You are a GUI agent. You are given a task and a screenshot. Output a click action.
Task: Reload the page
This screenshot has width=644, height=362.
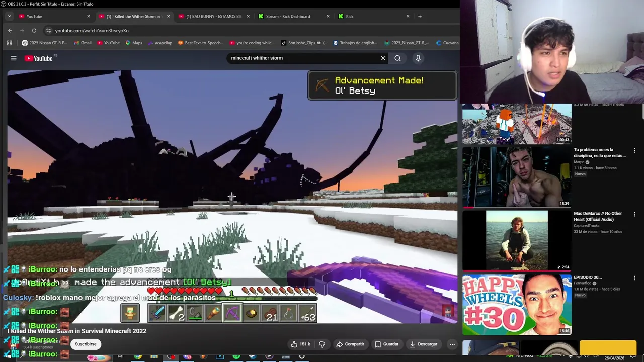pos(34,30)
